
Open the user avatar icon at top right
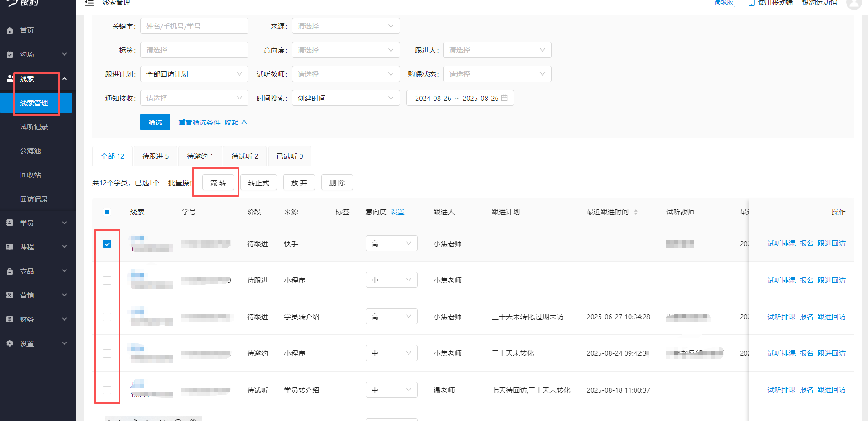pos(854,5)
